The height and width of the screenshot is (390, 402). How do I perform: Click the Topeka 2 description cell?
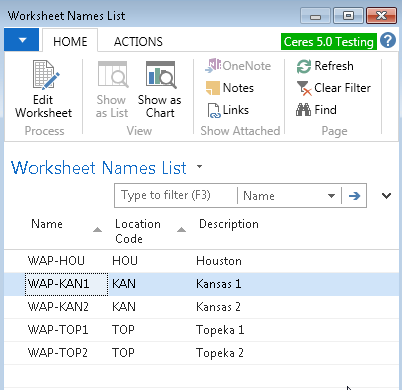(x=220, y=353)
